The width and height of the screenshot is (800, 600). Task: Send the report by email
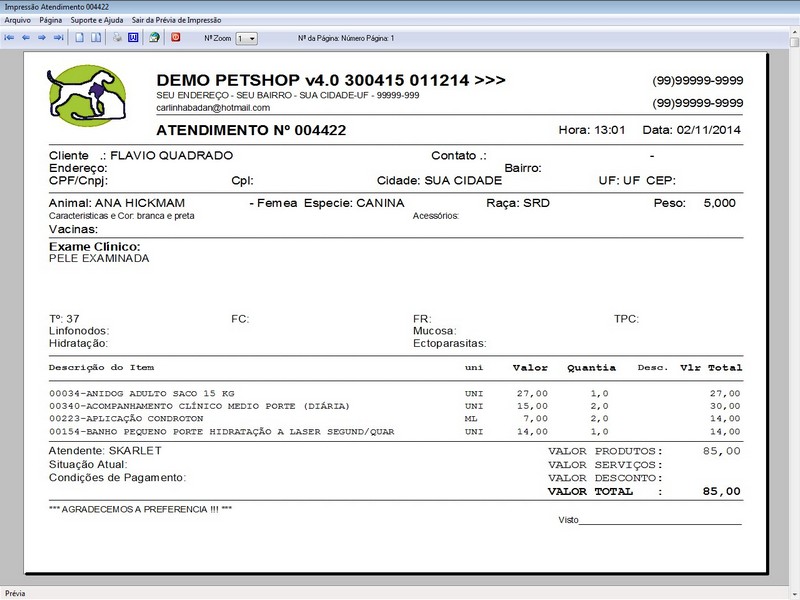(x=156, y=38)
